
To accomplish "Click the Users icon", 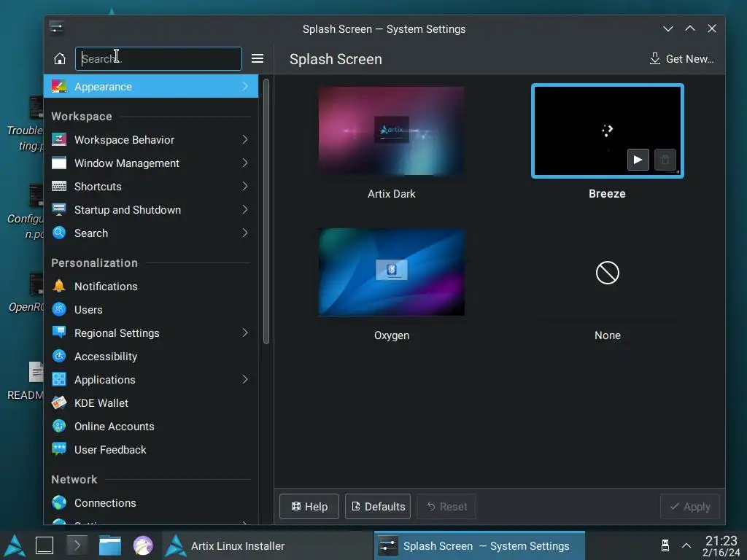I will point(59,309).
